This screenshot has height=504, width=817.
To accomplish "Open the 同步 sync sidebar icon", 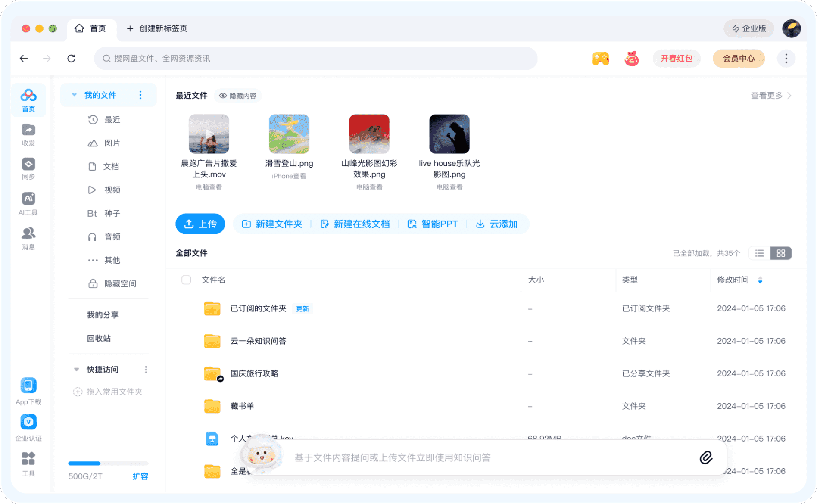I will click(x=28, y=165).
